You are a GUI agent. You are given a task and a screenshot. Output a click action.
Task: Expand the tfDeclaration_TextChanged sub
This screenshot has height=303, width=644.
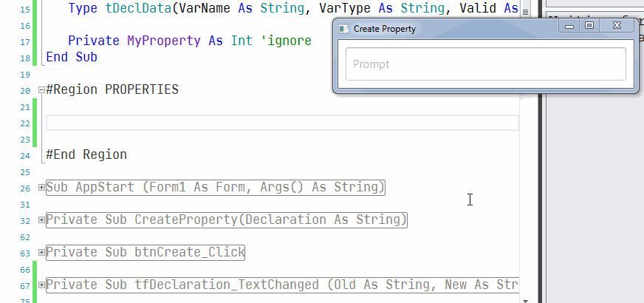pos(41,285)
